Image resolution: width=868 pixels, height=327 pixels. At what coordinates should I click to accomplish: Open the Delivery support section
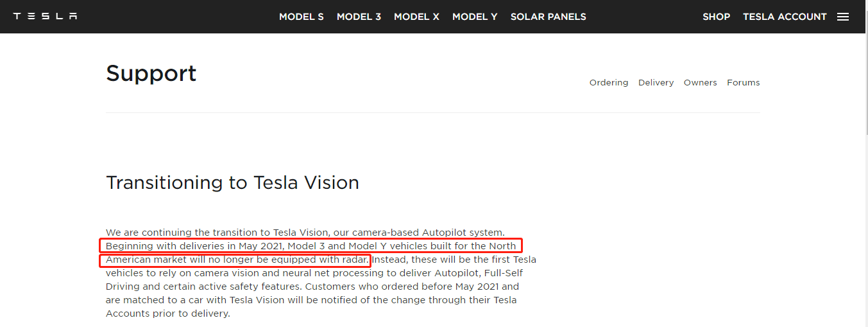click(x=656, y=82)
